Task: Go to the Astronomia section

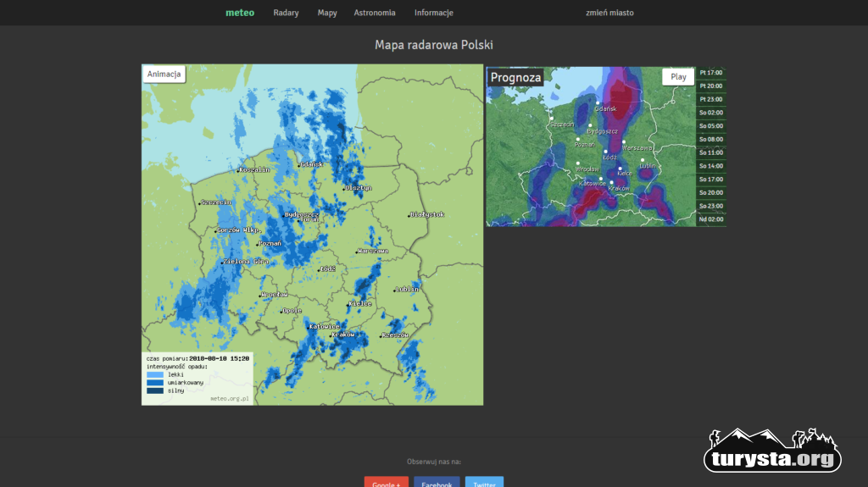Action: 375,13
